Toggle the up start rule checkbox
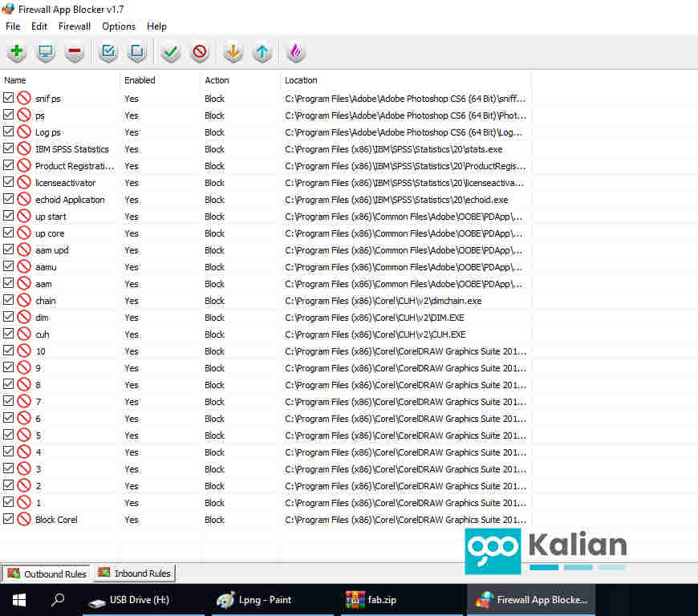This screenshot has width=698, height=616. coord(8,216)
